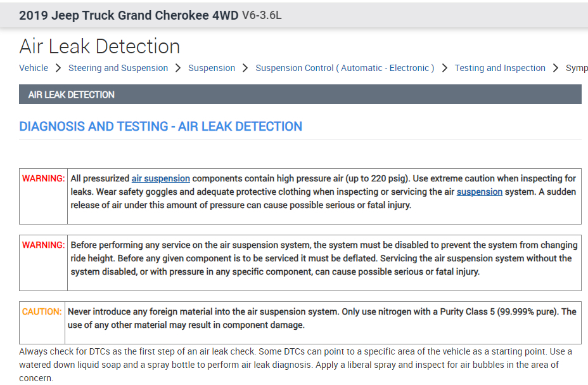Open the underlined 'suspension' link after 'servicing the air'
This screenshot has height=385, width=588.
pos(480,192)
